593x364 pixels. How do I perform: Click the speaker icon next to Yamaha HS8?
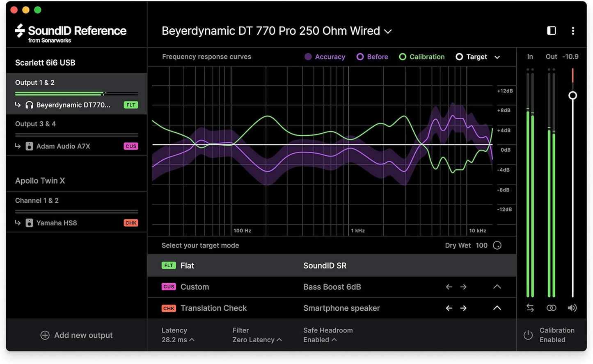(x=29, y=223)
